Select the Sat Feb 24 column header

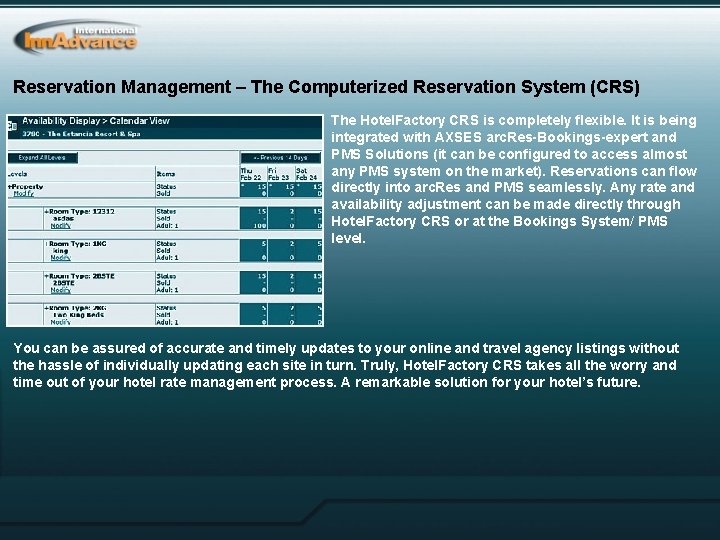pyautogui.click(x=307, y=174)
